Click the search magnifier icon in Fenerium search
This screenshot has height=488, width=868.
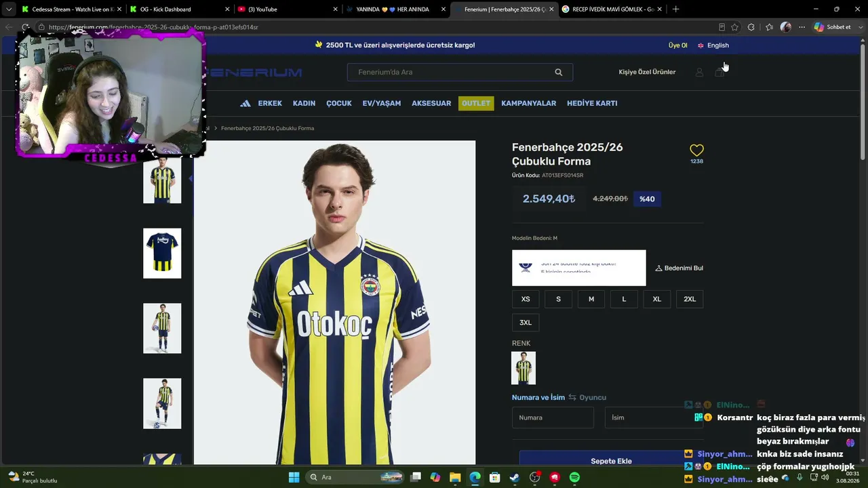pyautogui.click(x=559, y=73)
